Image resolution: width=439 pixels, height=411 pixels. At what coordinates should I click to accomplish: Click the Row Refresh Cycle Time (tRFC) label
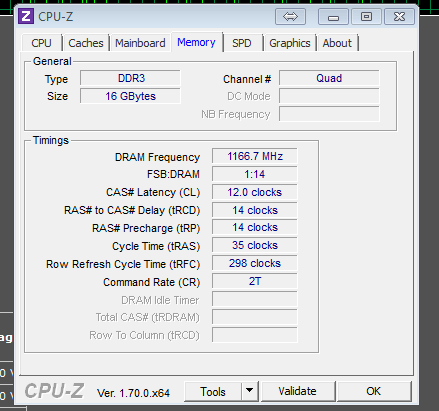(123, 264)
